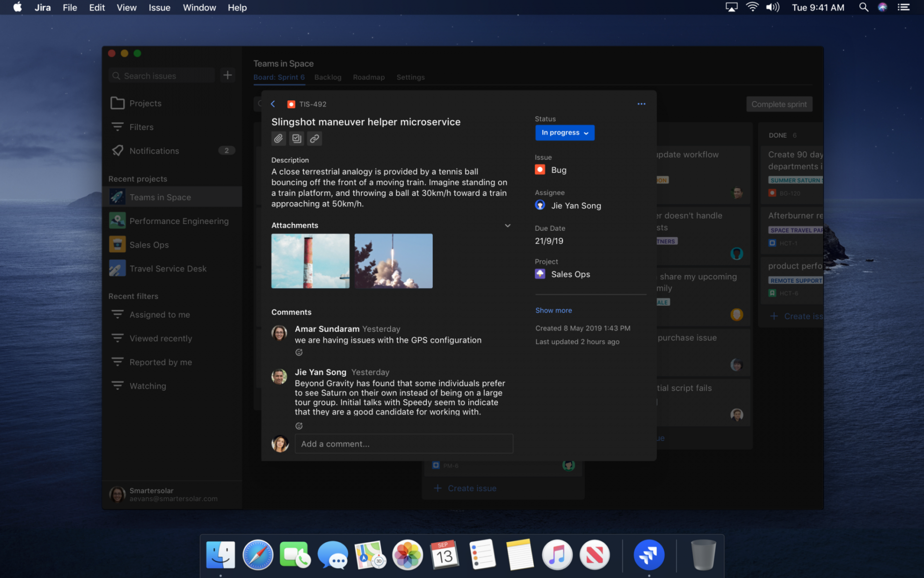Click the Search issues field

coord(162,76)
